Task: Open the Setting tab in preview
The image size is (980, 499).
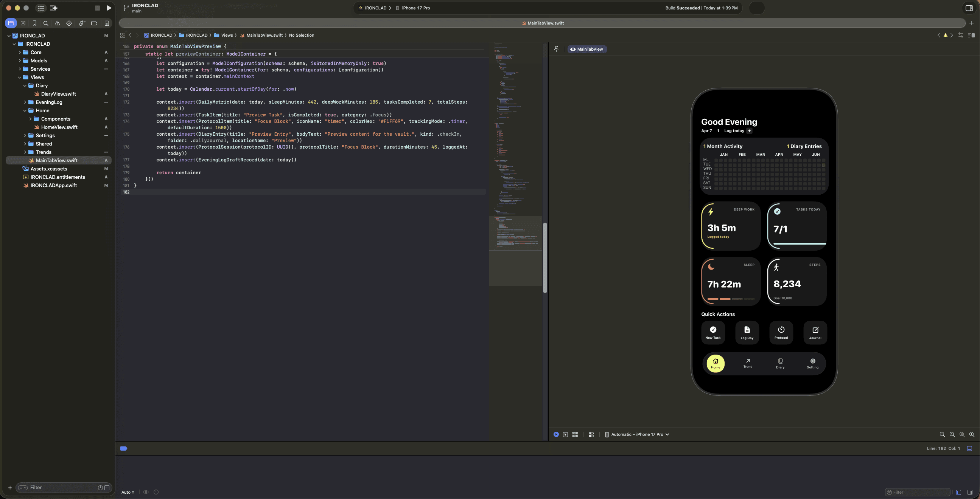Action: (x=812, y=364)
